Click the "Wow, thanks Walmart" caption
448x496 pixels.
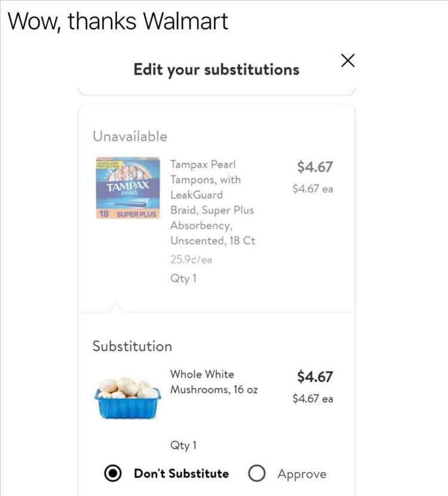[118, 21]
